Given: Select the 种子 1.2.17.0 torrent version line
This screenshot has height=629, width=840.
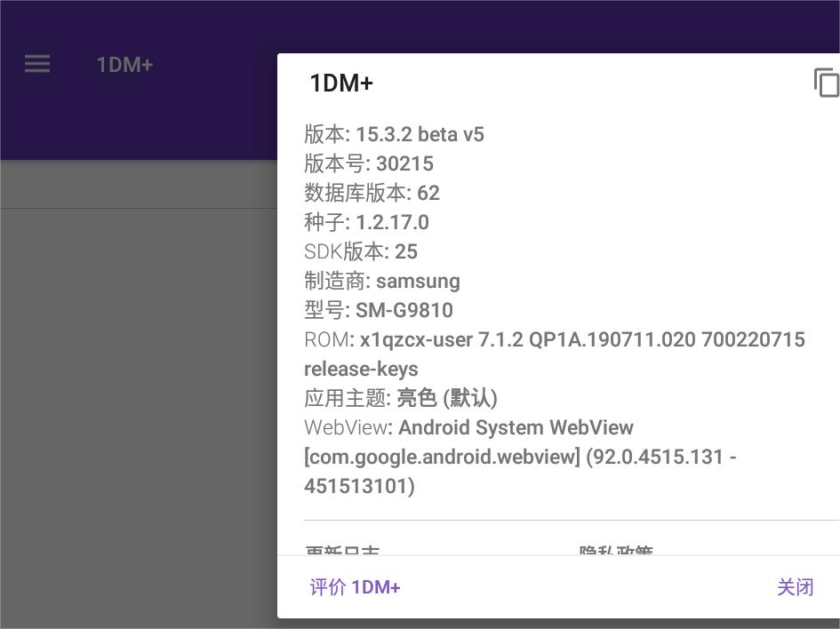Looking at the screenshot, I should click(366, 223).
